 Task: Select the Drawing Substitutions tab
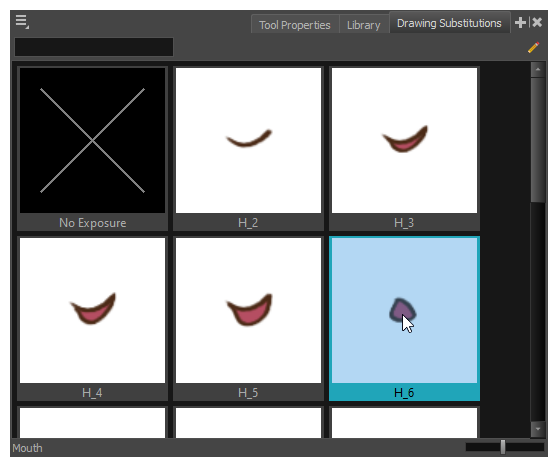click(449, 23)
